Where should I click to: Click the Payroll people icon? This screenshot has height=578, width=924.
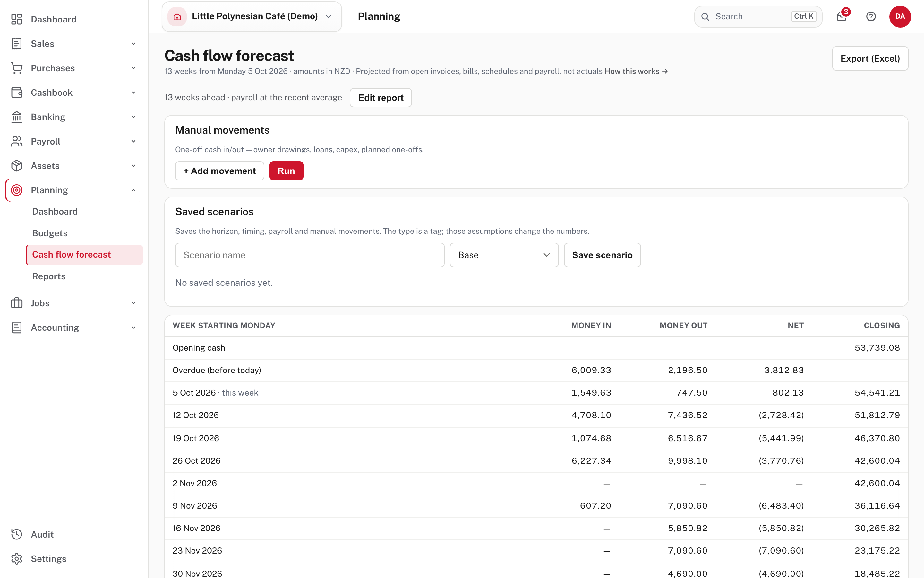16,141
